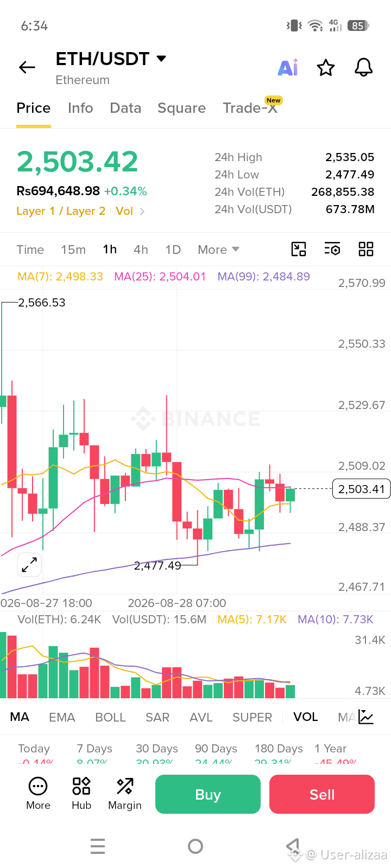Open the Layer 1 / Layer 2 tag link
The height and width of the screenshot is (868, 391).
coord(61,211)
